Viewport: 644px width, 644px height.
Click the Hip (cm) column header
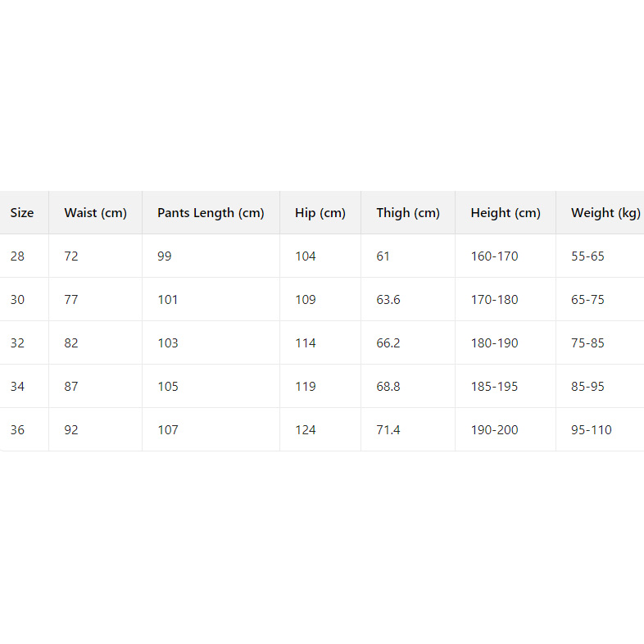coord(320,213)
